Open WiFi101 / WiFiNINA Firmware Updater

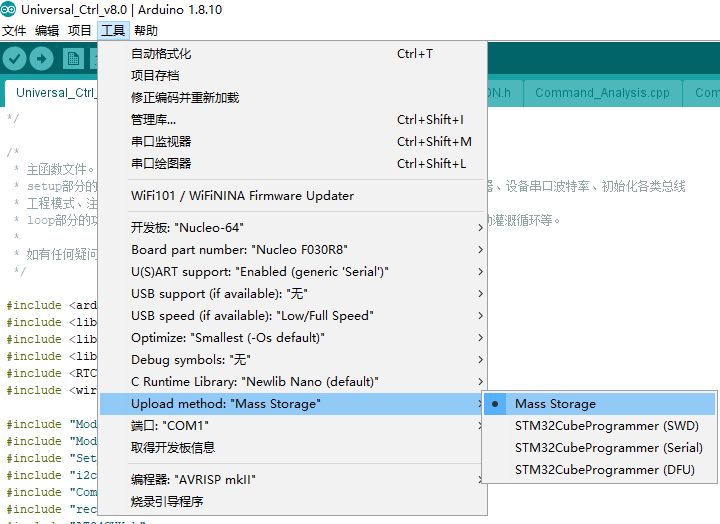pos(292,196)
